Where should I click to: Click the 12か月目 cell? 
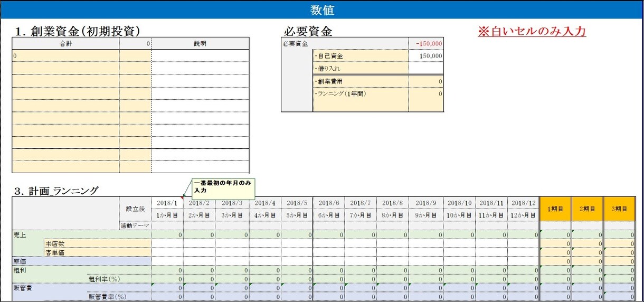pyautogui.click(x=524, y=215)
